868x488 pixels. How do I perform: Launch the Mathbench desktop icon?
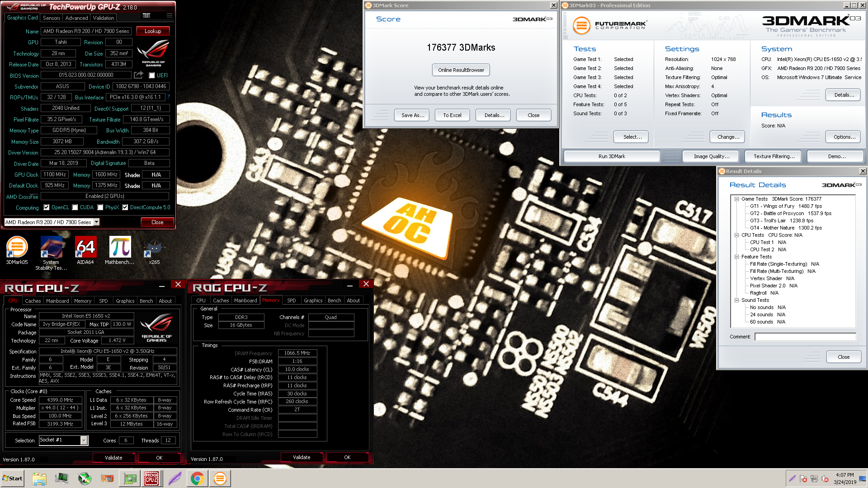point(120,250)
